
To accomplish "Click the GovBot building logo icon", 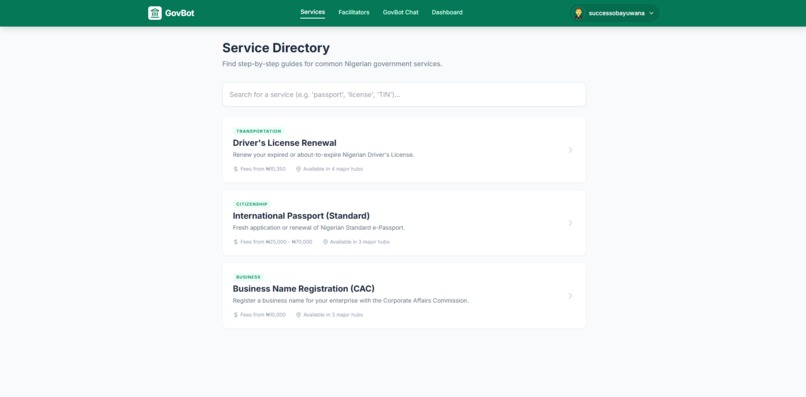I will point(155,13).
